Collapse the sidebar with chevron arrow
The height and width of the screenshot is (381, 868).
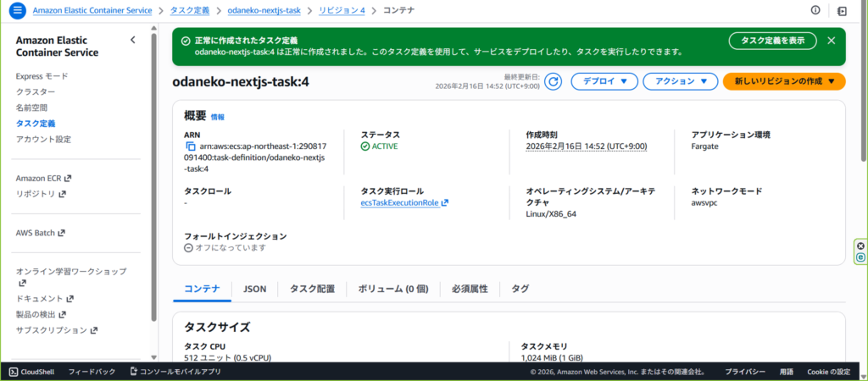pos(132,40)
